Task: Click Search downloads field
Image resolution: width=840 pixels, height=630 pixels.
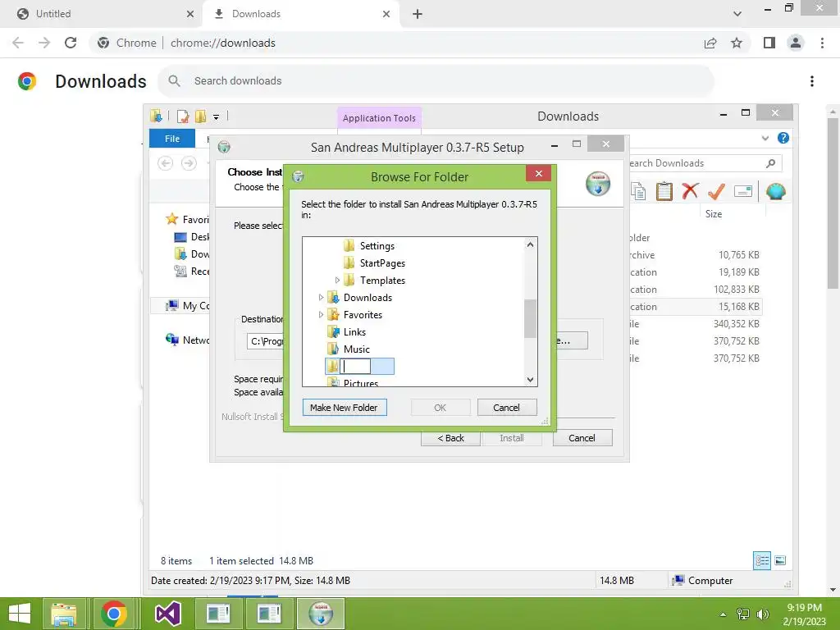Action: pyautogui.click(x=436, y=81)
